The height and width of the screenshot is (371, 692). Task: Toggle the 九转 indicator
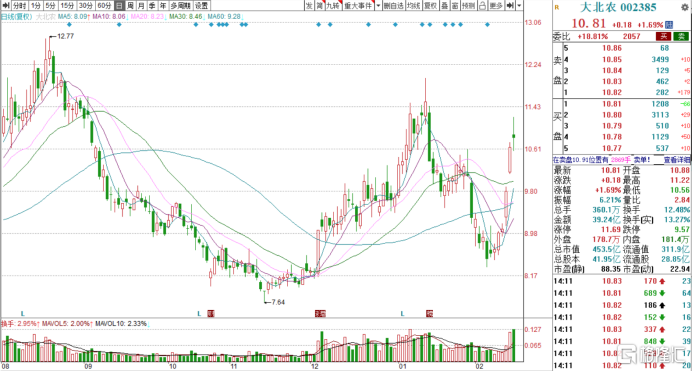[333, 5]
